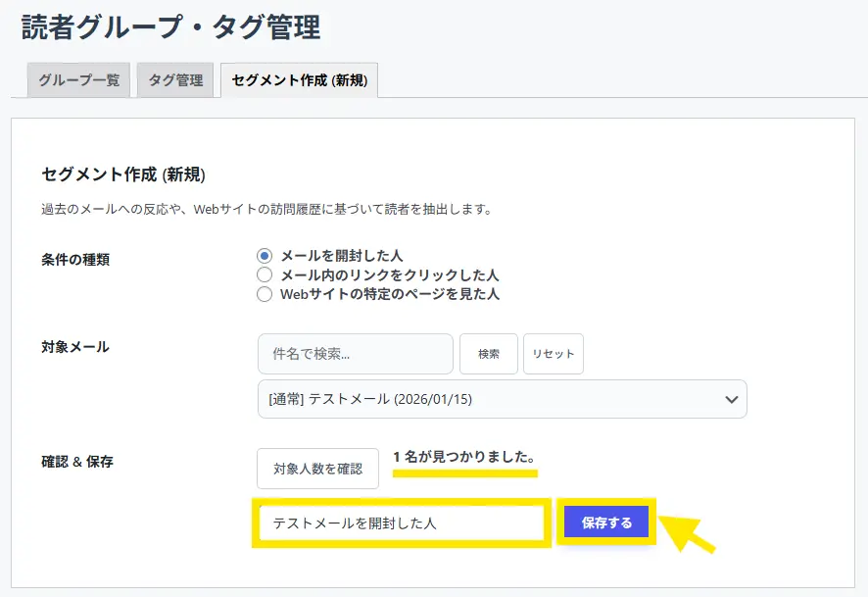Click the 1名が見つかりました result message

tap(463, 457)
